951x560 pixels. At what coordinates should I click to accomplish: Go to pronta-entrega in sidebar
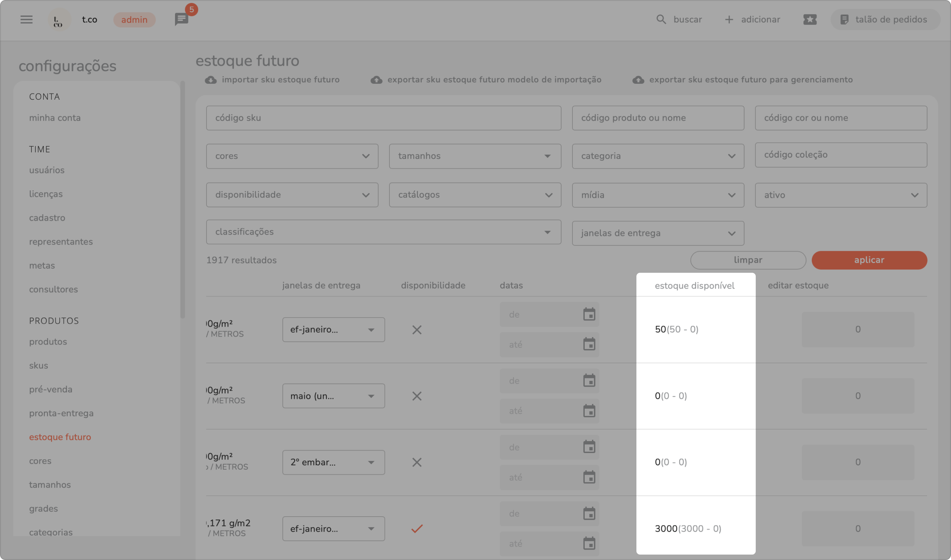[x=61, y=413]
